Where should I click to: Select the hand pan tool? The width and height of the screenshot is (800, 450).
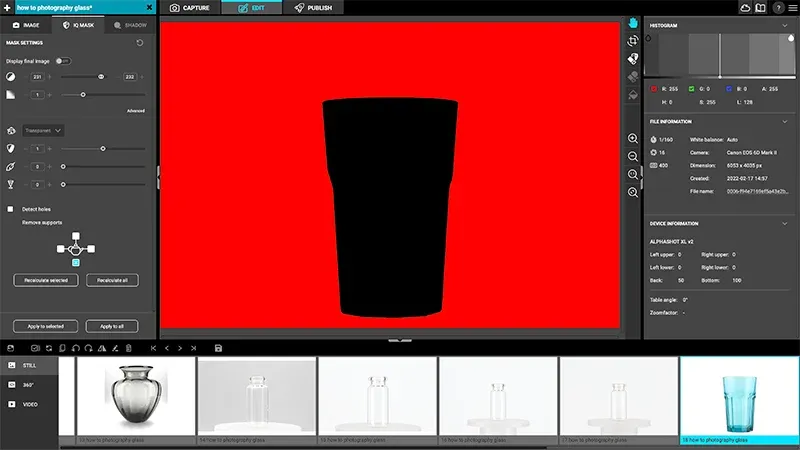[633, 23]
